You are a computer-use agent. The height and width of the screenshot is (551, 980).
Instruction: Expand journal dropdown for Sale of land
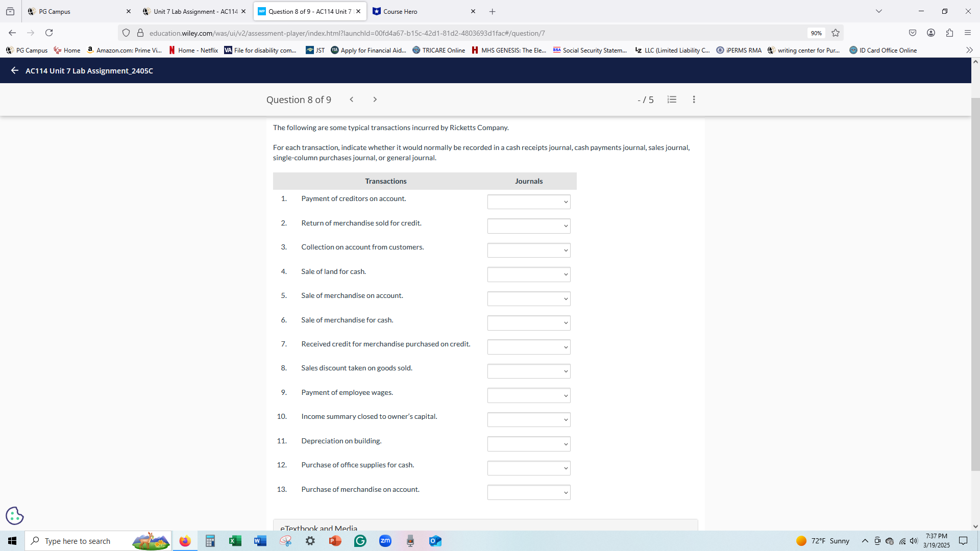528,274
